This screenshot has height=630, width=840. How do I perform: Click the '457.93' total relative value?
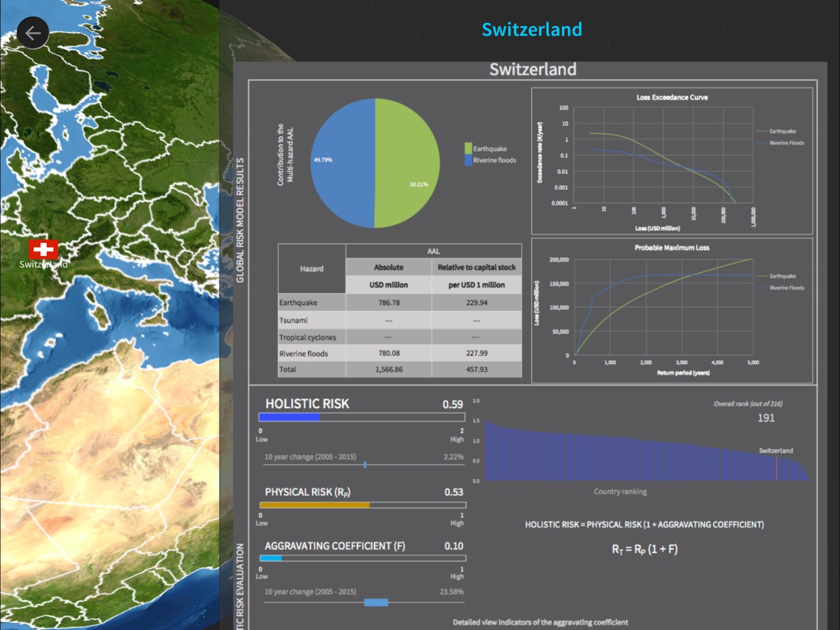(x=477, y=369)
